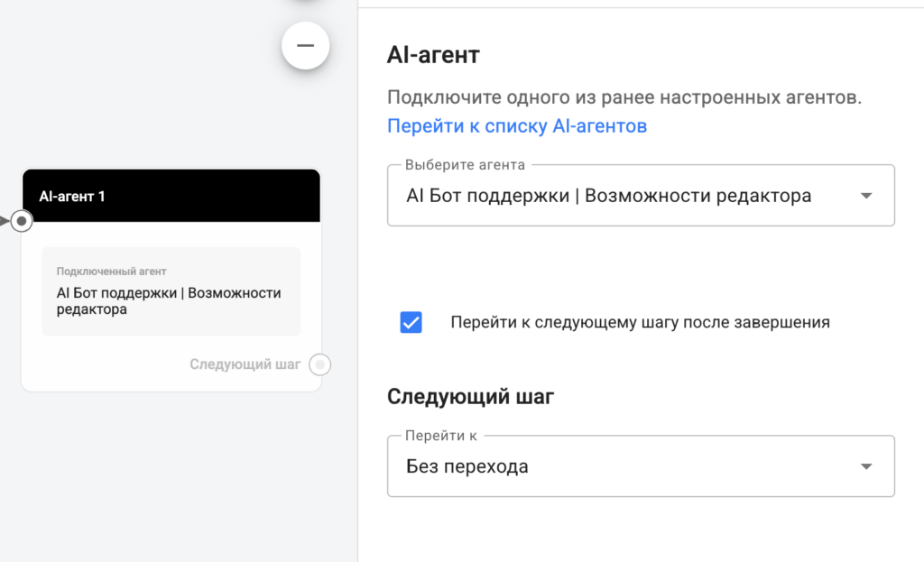The image size is (924, 562).
Task: Click the Следующий шаг output connector circle
Action: [x=319, y=364]
